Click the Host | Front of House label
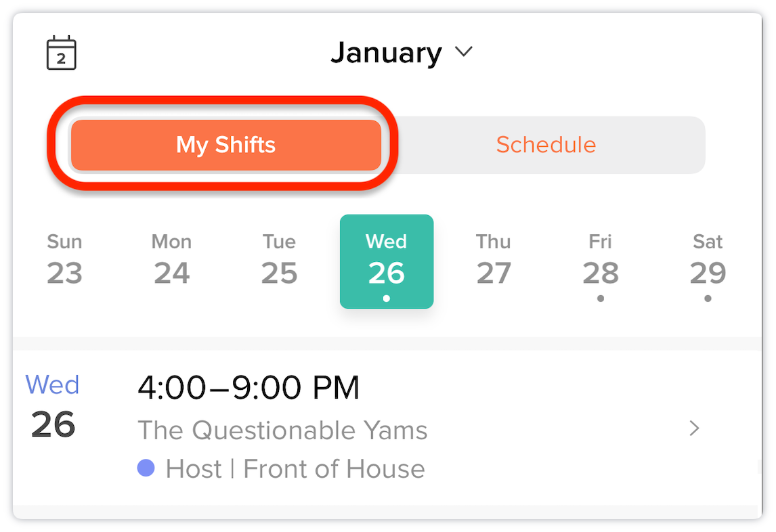This screenshot has width=776, height=532. pyautogui.click(x=295, y=468)
